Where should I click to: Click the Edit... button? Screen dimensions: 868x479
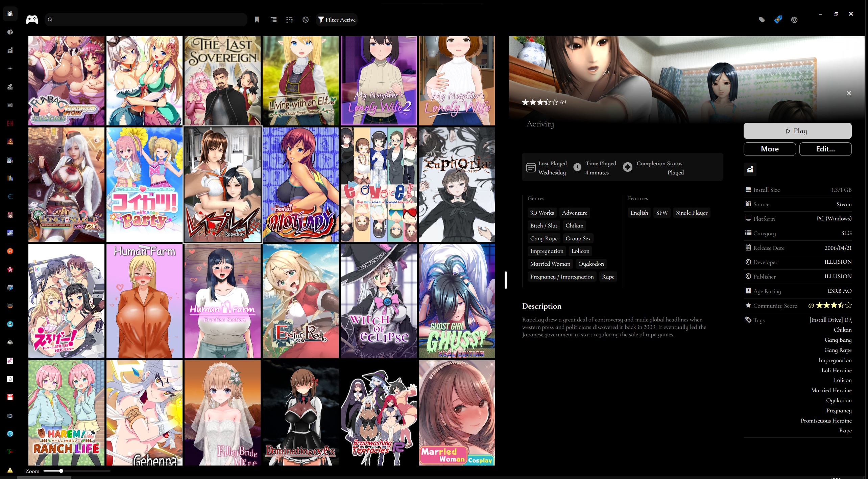click(x=825, y=149)
